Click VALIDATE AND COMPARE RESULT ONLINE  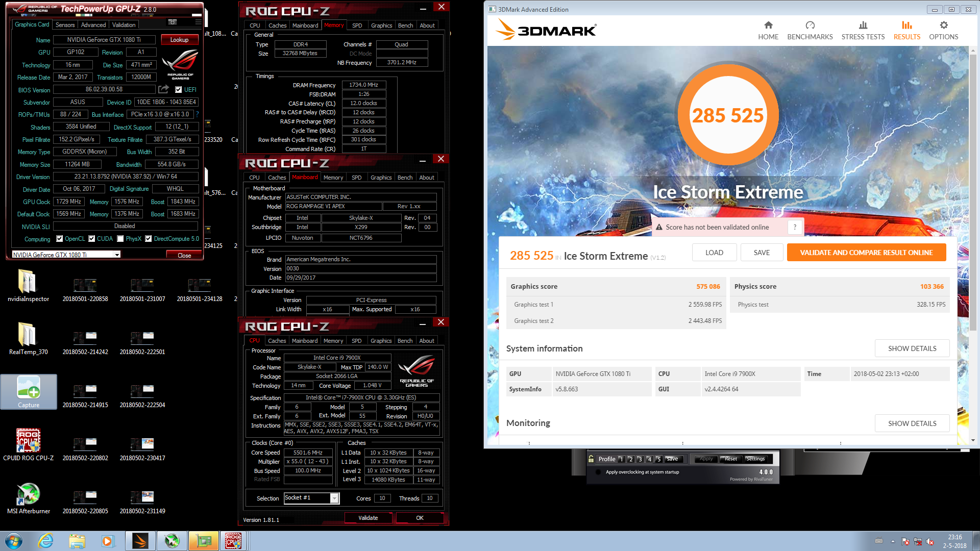pos(866,253)
